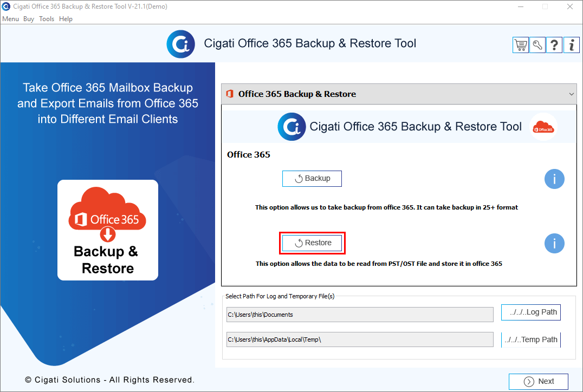
Task: Open the Tools menu
Action: [47, 19]
